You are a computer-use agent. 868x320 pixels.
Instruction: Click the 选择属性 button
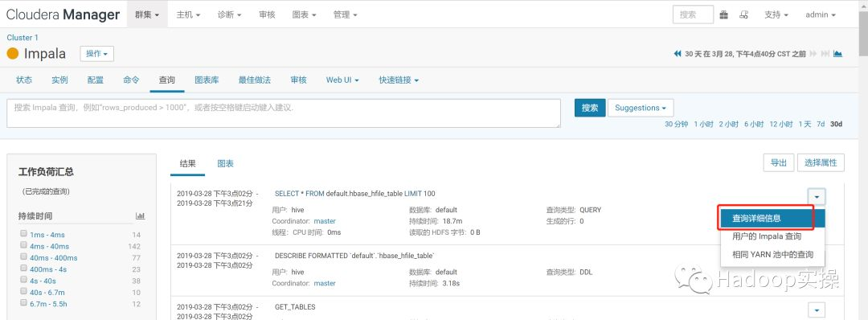pyautogui.click(x=821, y=162)
